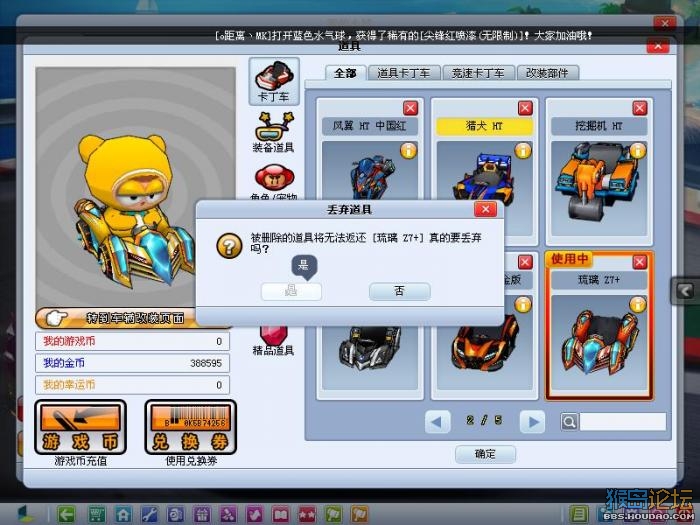
Task: Switch to the 道具卡丁车 tab
Action: click(404, 73)
